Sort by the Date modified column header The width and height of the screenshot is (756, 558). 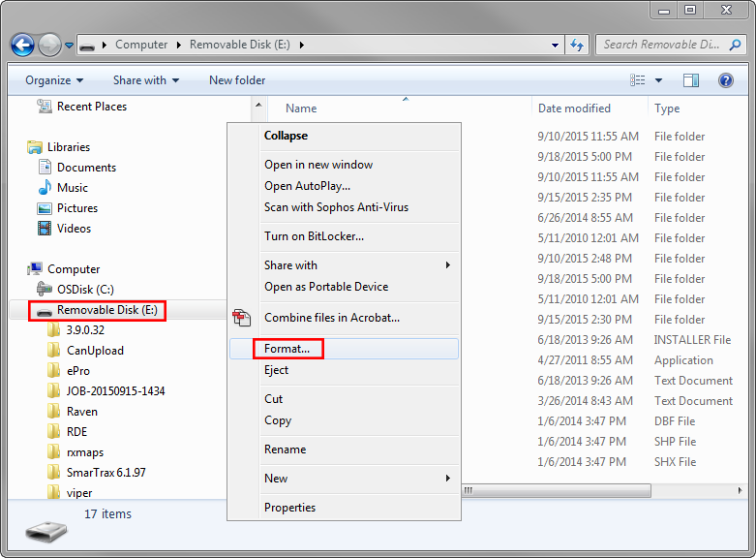(x=574, y=108)
